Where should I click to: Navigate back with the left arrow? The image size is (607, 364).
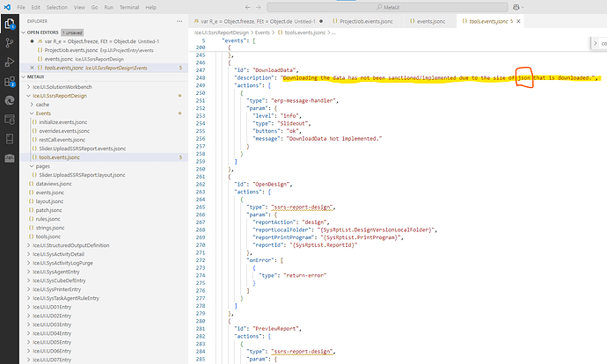[x=248, y=7]
